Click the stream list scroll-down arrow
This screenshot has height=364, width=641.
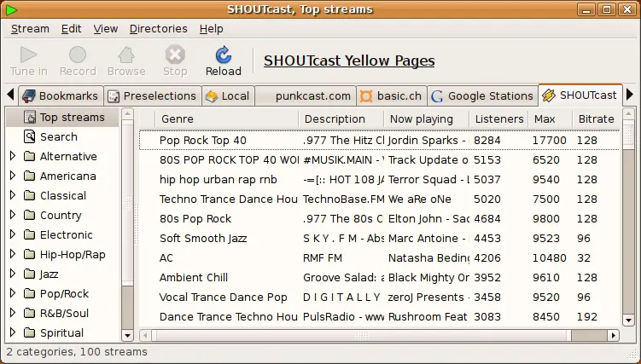pyautogui.click(x=629, y=321)
